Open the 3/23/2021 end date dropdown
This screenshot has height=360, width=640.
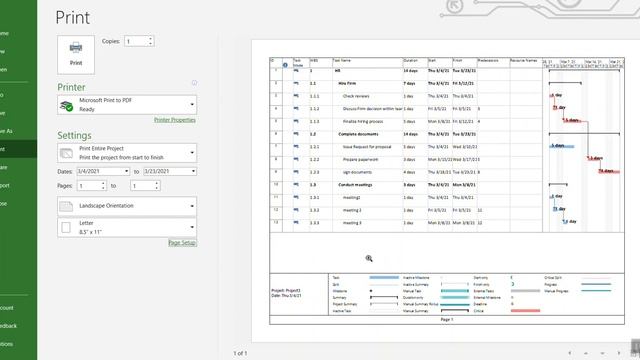(x=193, y=171)
